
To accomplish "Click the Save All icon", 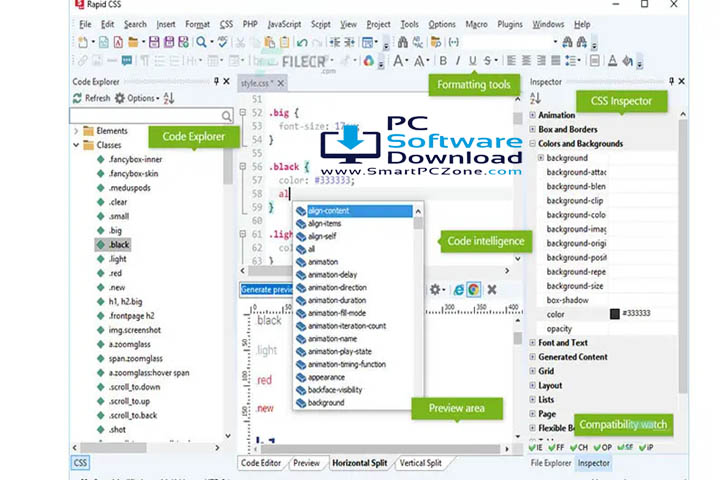I will [169, 42].
